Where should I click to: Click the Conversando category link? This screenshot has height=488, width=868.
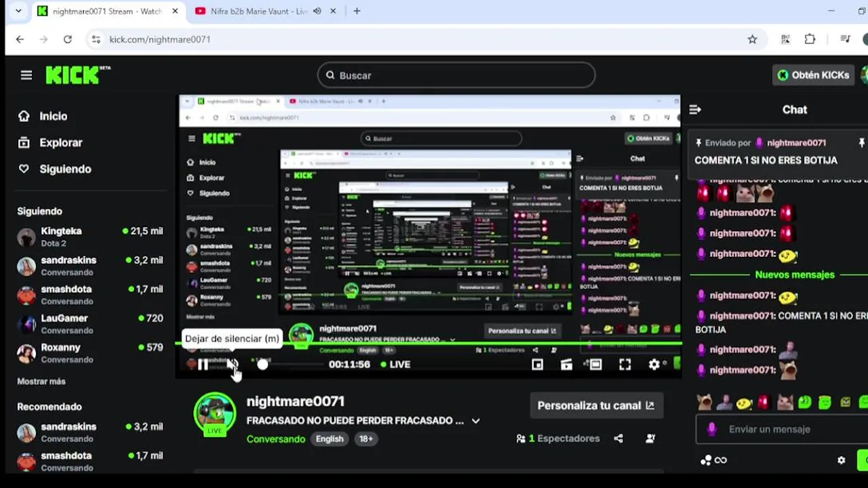coord(276,439)
